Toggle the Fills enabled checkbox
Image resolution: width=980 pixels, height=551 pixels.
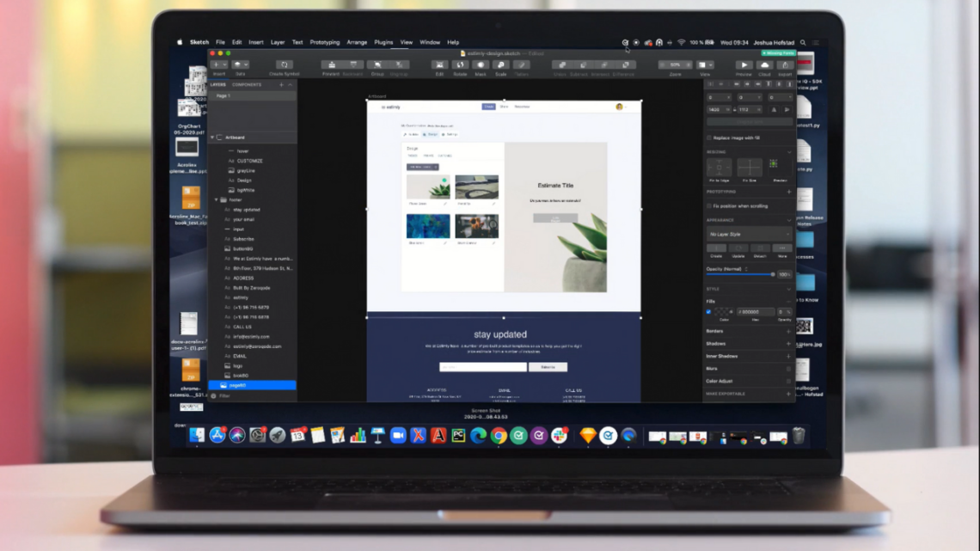(x=708, y=312)
